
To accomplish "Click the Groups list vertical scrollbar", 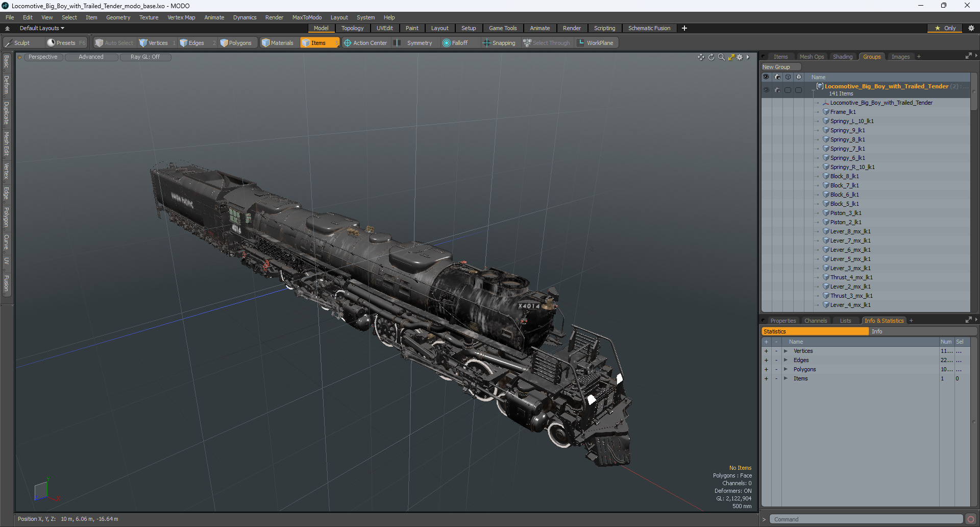I will [x=974, y=92].
